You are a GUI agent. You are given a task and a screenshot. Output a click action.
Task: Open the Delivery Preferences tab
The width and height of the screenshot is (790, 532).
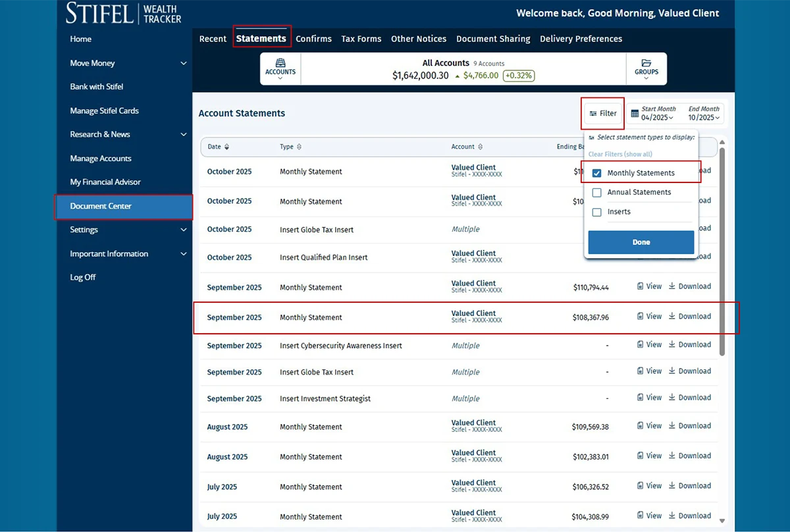pyautogui.click(x=581, y=39)
